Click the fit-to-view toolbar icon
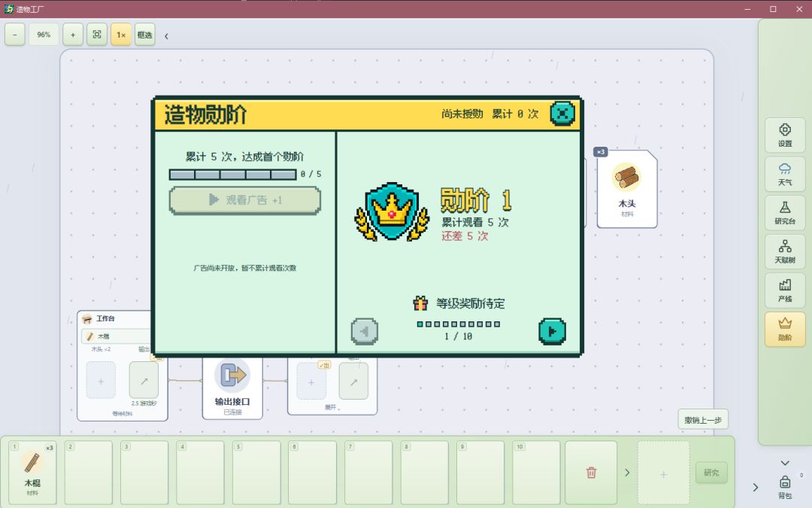The width and height of the screenshot is (812, 508). (x=97, y=35)
